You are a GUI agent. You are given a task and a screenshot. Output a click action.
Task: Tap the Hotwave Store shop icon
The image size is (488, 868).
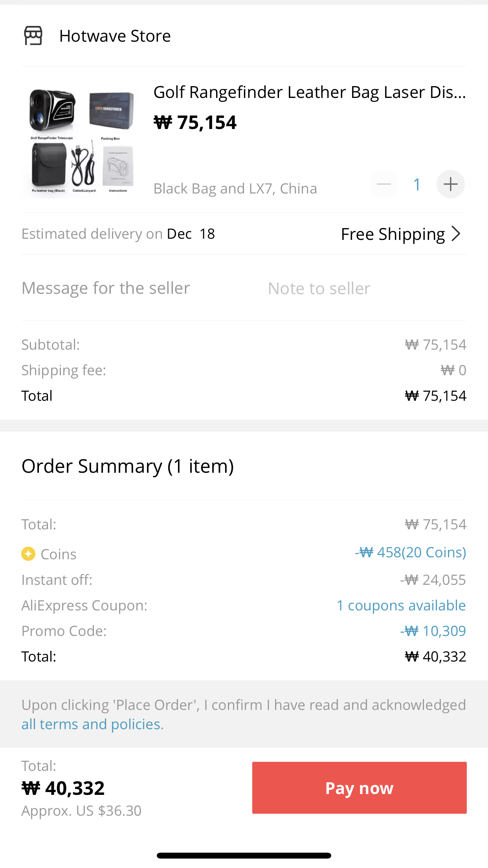(33, 36)
